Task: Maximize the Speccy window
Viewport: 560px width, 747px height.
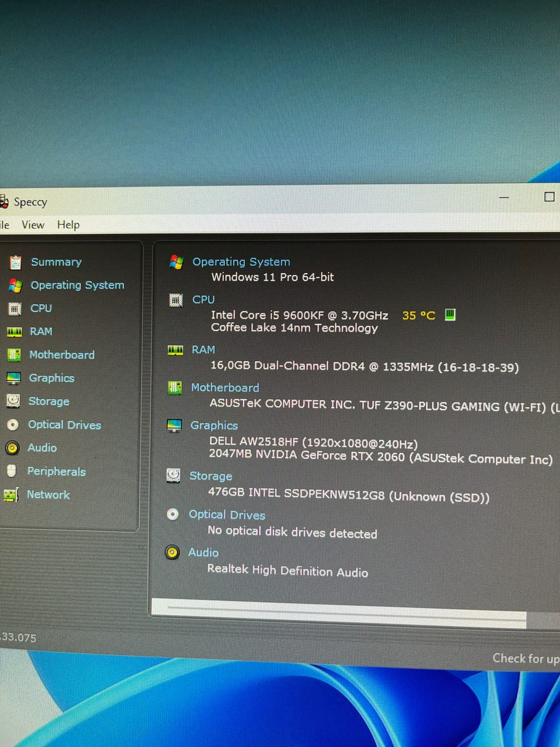Action: tap(549, 197)
